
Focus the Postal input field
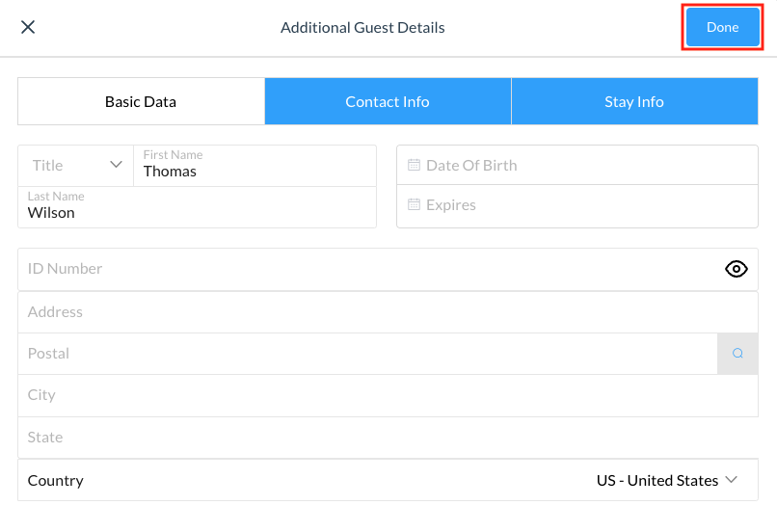366,354
